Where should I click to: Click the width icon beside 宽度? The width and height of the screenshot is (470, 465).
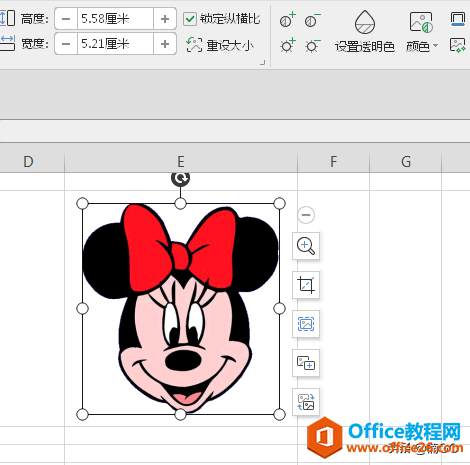[7, 43]
